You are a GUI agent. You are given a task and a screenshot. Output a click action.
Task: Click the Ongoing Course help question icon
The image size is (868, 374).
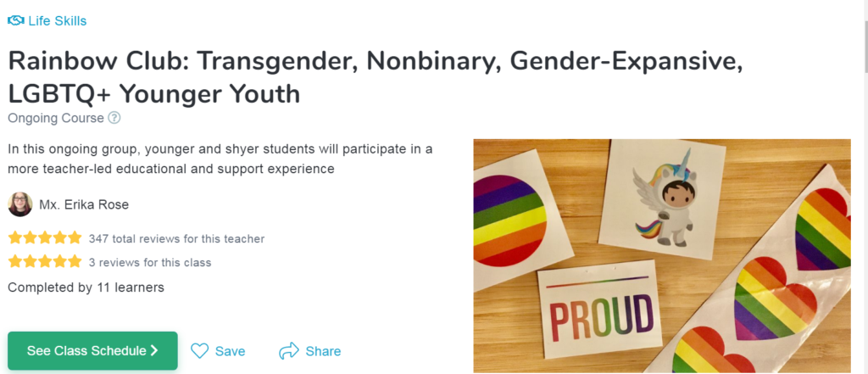(114, 119)
